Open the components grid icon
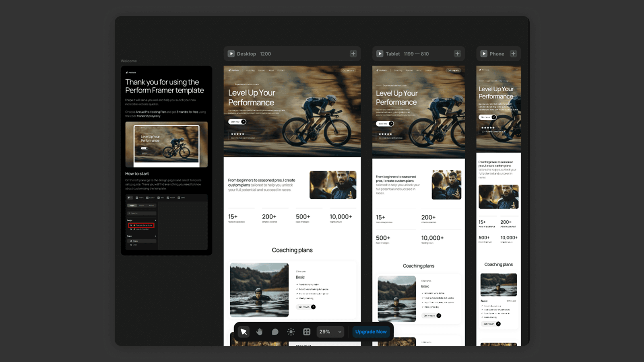The height and width of the screenshot is (362, 644). [307, 332]
